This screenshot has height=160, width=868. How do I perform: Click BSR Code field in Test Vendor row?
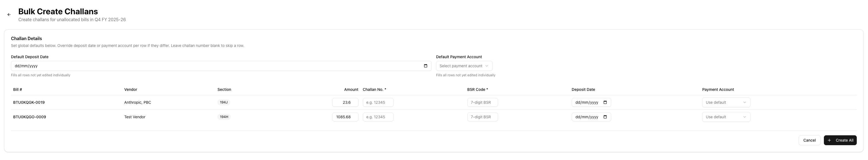point(482,117)
